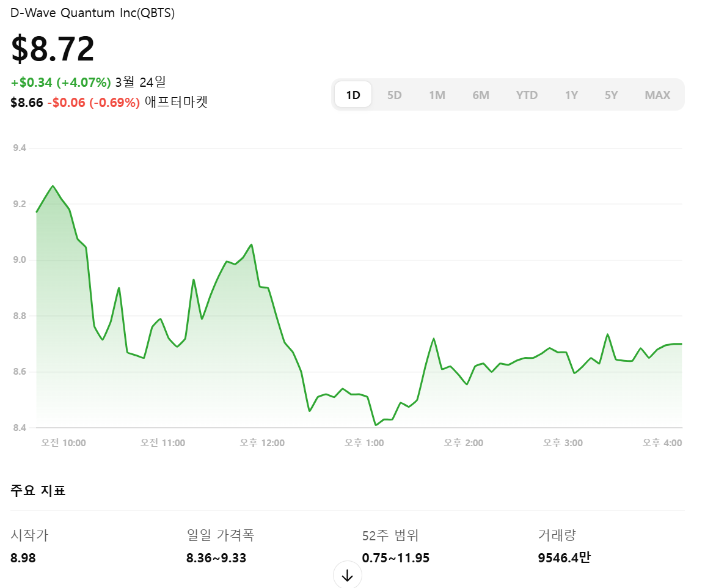Select the MAX time range
Image resolution: width=716 pixels, height=588 pixels.
(x=657, y=95)
